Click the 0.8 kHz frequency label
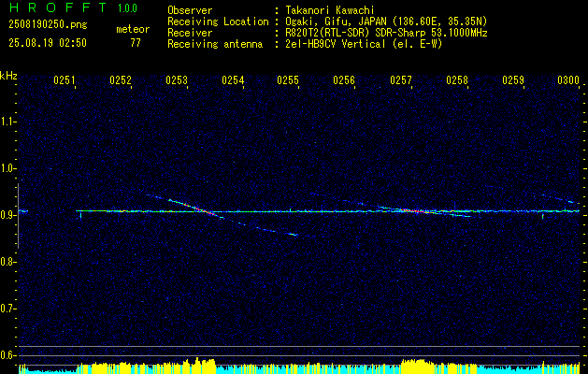Viewport: 588px width, 374px height. click(7, 262)
